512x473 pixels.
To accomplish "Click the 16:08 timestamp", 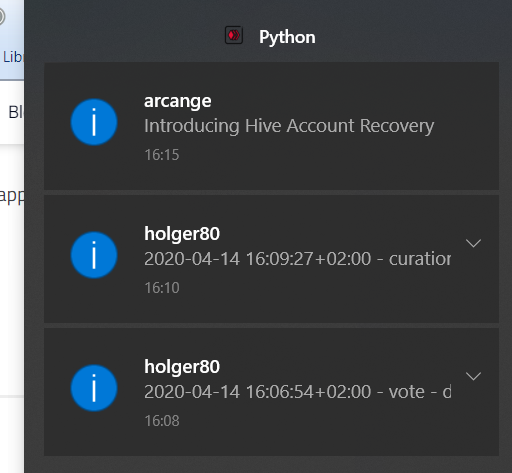I will click(x=162, y=421).
